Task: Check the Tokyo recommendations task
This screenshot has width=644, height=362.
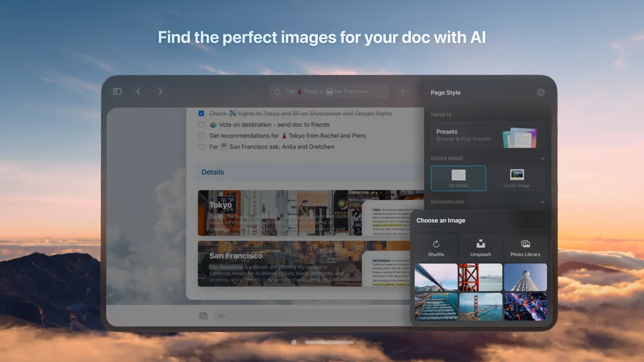Action: [201, 136]
